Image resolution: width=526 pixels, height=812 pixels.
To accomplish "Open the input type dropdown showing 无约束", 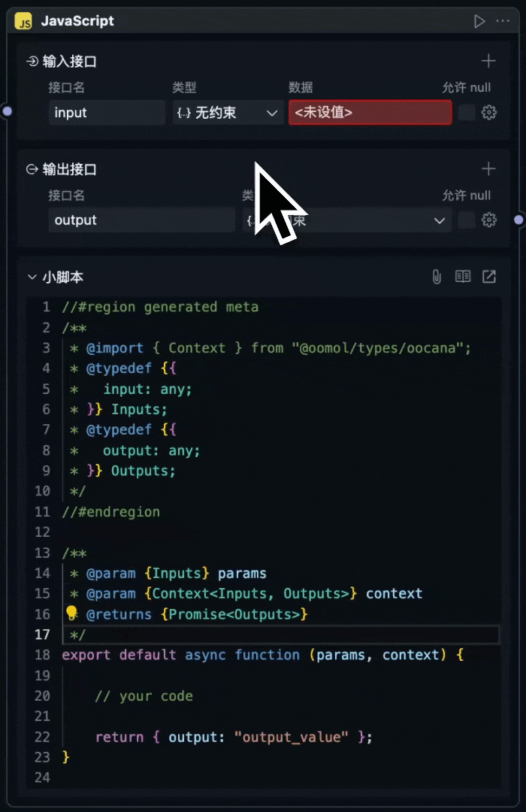I will pyautogui.click(x=228, y=113).
